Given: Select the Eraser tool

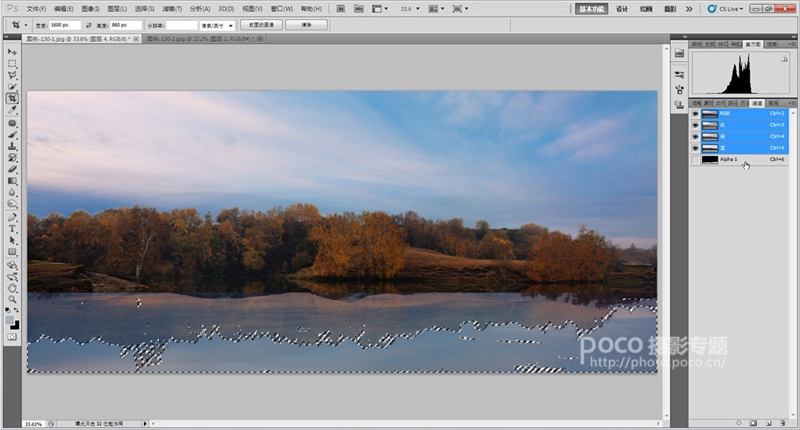Looking at the screenshot, I should pyautogui.click(x=12, y=169).
